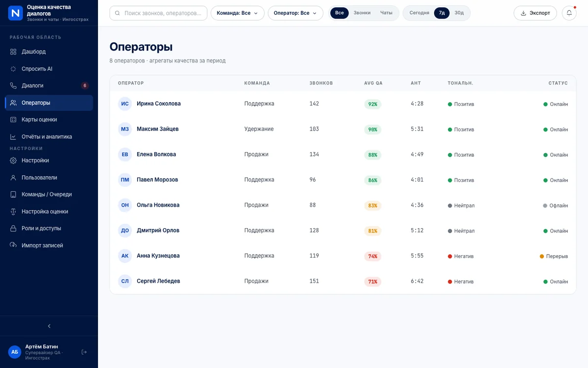Click the N app logo icon
588x368 pixels.
pyautogui.click(x=16, y=13)
